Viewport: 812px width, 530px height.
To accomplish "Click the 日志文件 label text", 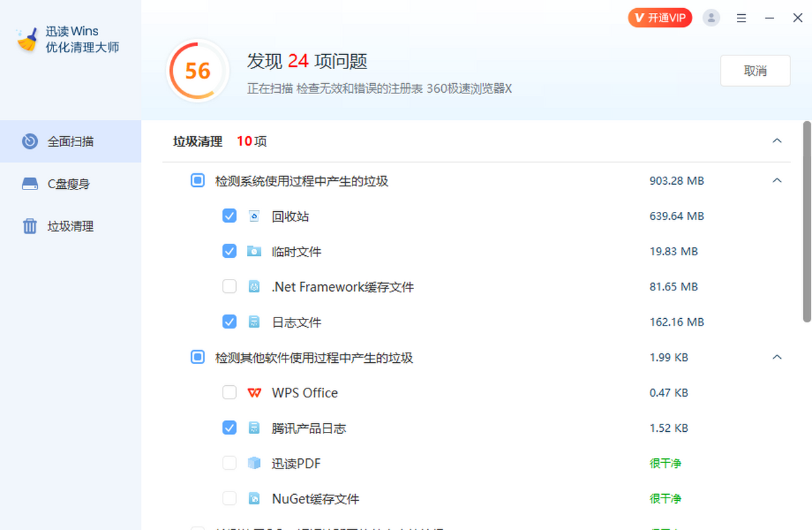I will (x=297, y=322).
